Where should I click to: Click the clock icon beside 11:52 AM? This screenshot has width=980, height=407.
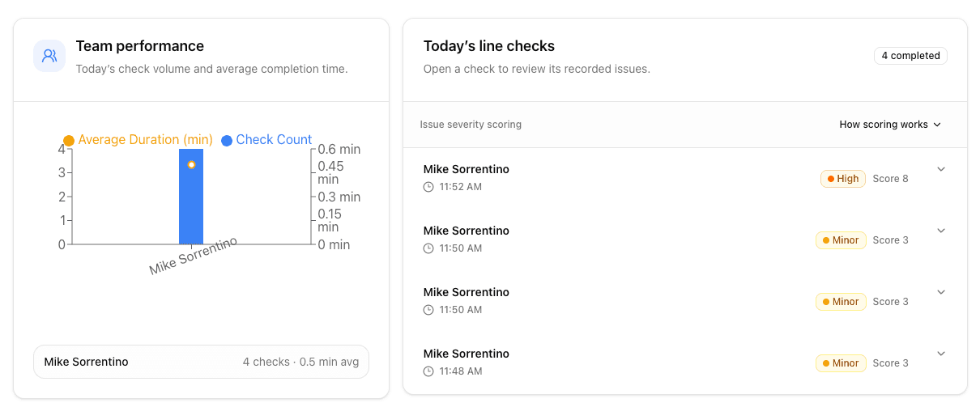[428, 187]
